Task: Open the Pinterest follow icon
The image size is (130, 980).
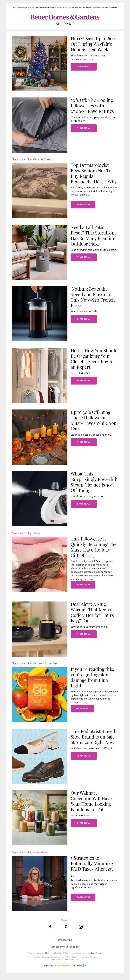Action: pyautogui.click(x=66, y=927)
